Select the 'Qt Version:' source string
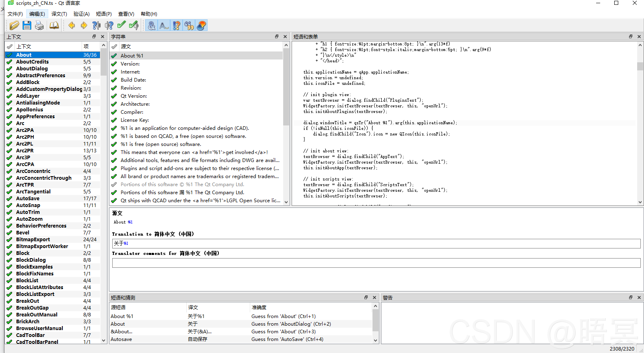The width and height of the screenshot is (644, 353). [196, 96]
